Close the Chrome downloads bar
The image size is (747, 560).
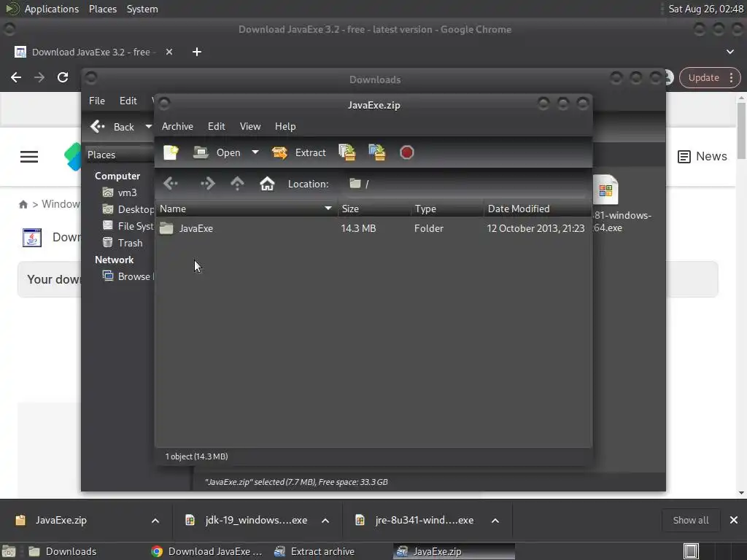tap(734, 520)
